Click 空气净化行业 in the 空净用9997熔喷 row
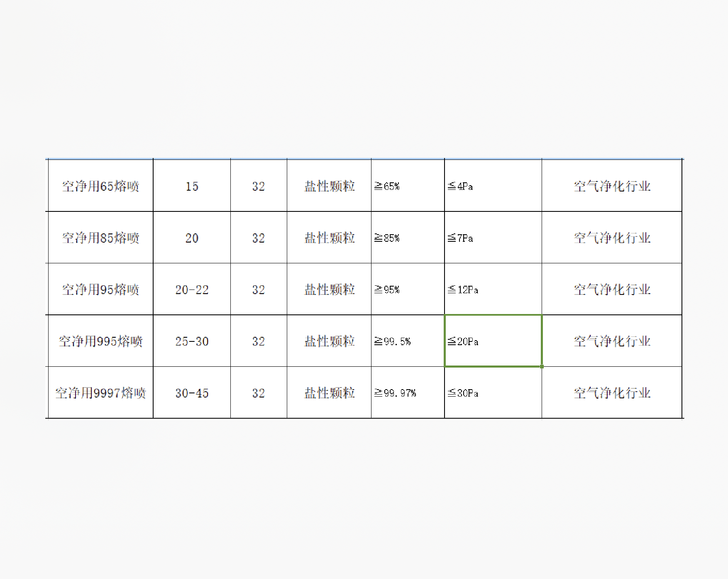Viewport: 728px width, 579px height. pyautogui.click(x=612, y=393)
